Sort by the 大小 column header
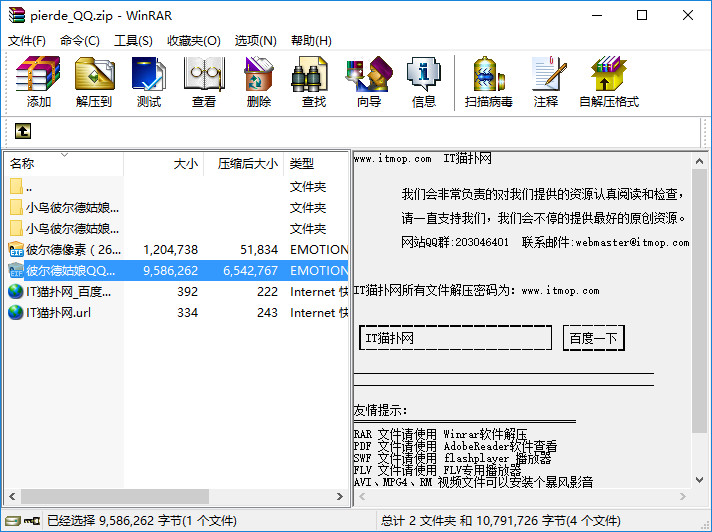Viewport: 712px width, 532px height. pyautogui.click(x=164, y=163)
